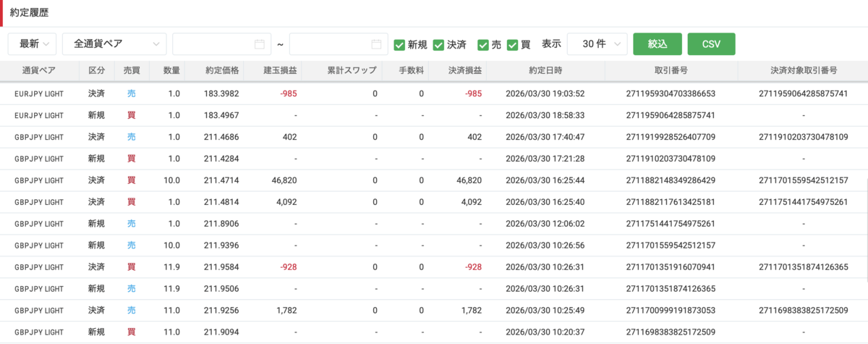
Task: Open calendar icon in end date field
Action: click(x=376, y=44)
